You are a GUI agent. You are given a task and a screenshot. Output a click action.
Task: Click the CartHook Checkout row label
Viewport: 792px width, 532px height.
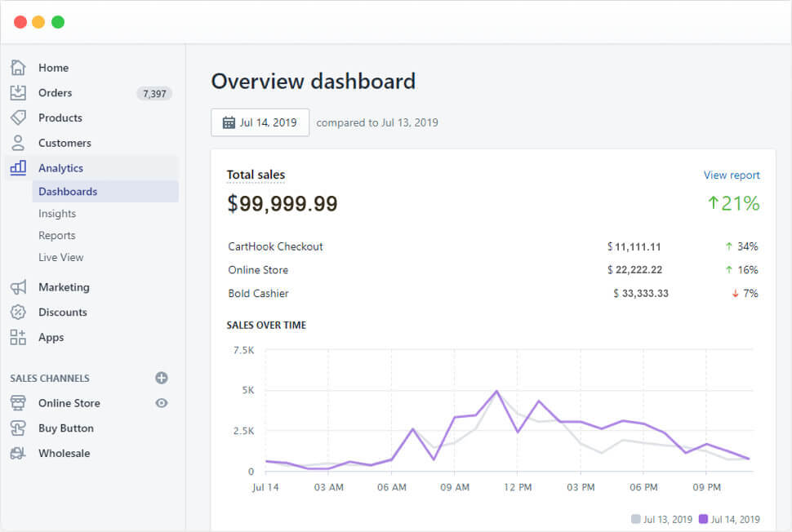(275, 246)
